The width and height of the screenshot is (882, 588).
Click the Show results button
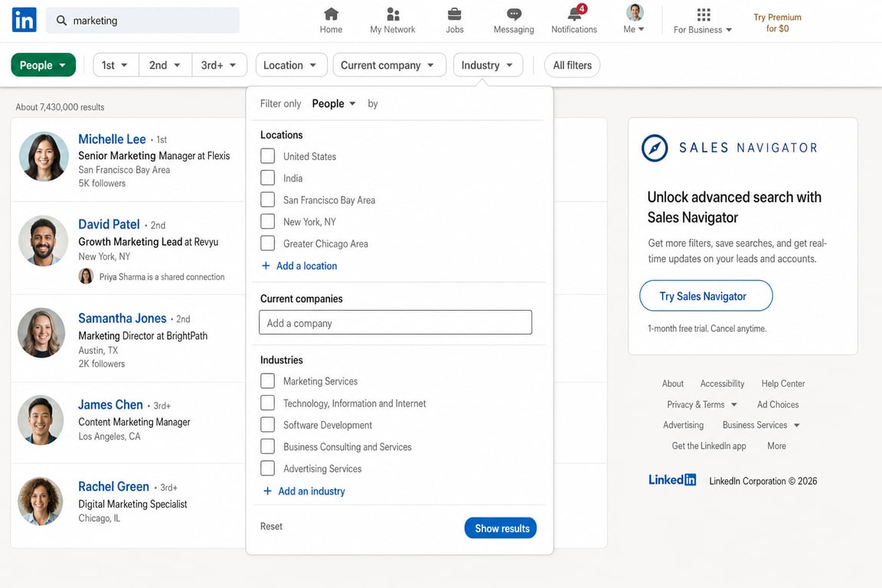tap(501, 528)
